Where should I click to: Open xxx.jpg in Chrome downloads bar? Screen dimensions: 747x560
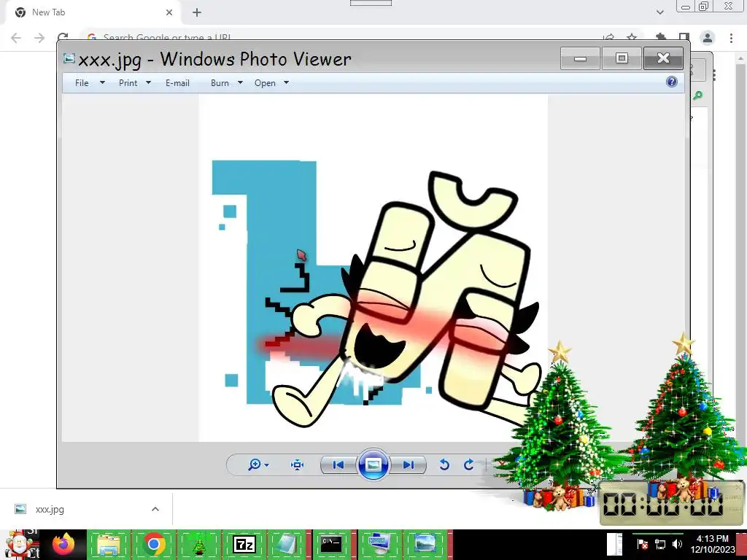tap(50, 509)
